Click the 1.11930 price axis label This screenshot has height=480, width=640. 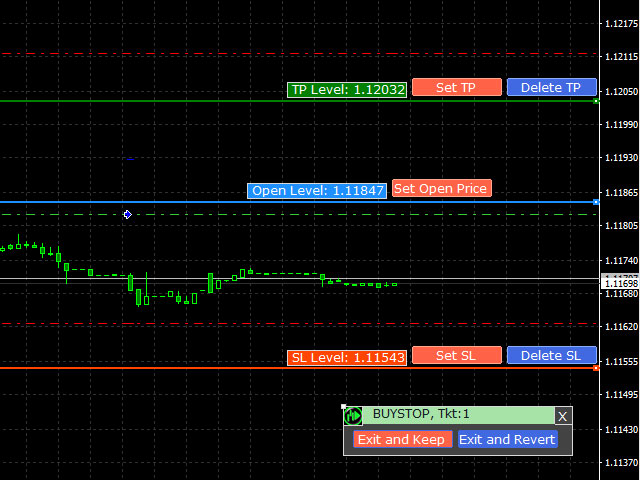(x=621, y=158)
